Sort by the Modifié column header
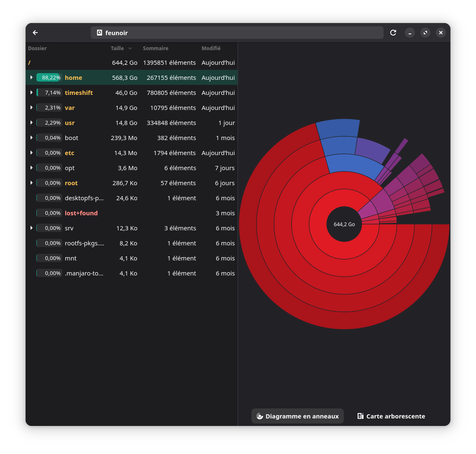Image resolution: width=476 pixels, height=454 pixels. click(211, 48)
